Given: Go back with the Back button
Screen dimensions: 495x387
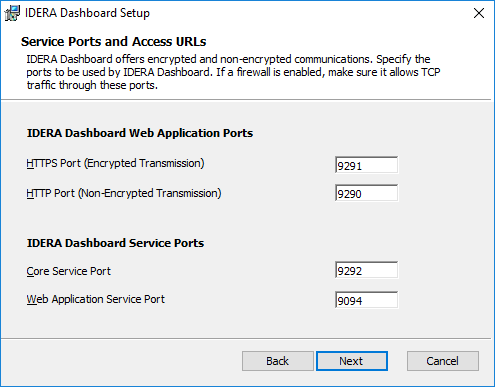Looking at the screenshot, I should 278,361.
